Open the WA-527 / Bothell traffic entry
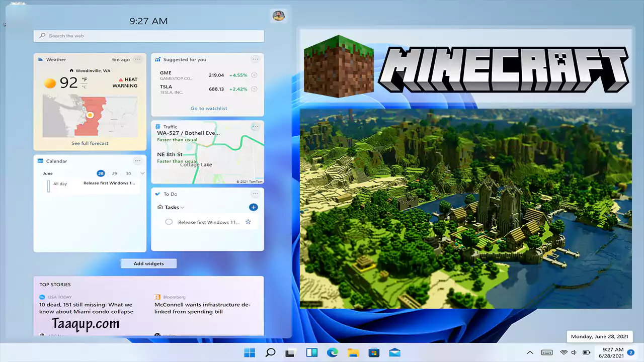The image size is (644, 362). click(x=189, y=136)
